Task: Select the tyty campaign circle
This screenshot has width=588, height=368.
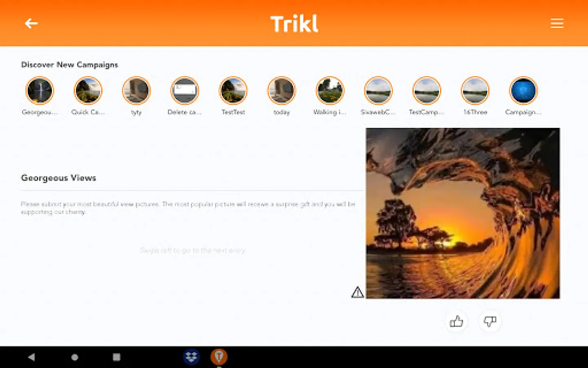Action: [x=136, y=91]
